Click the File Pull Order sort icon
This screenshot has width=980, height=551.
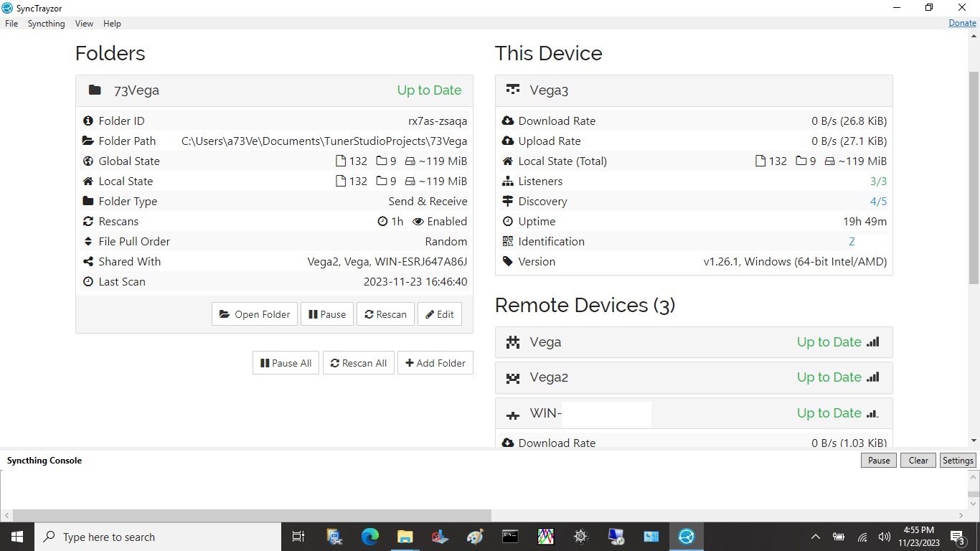pyautogui.click(x=88, y=242)
